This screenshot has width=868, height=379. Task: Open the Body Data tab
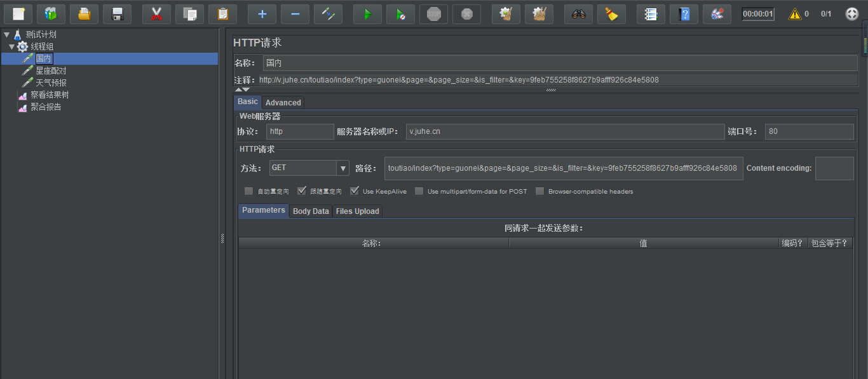coord(311,211)
